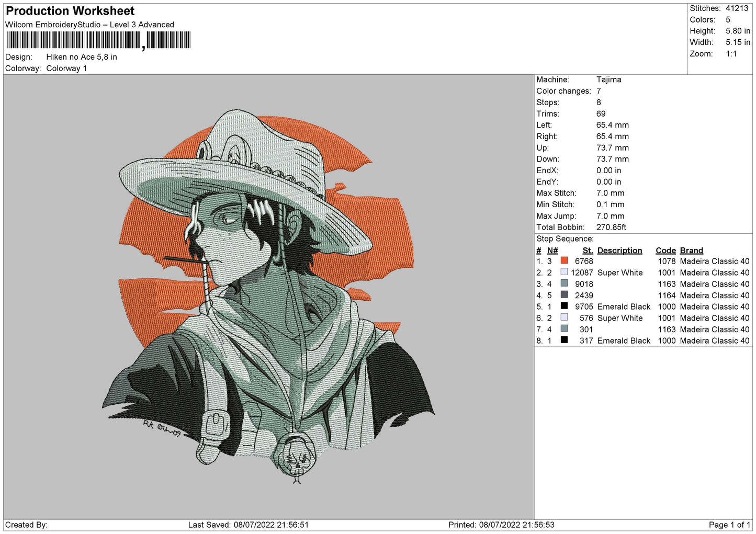Image resolution: width=756 pixels, height=534 pixels.
Task: Click the Production Worksheet title
Action: click(70, 11)
